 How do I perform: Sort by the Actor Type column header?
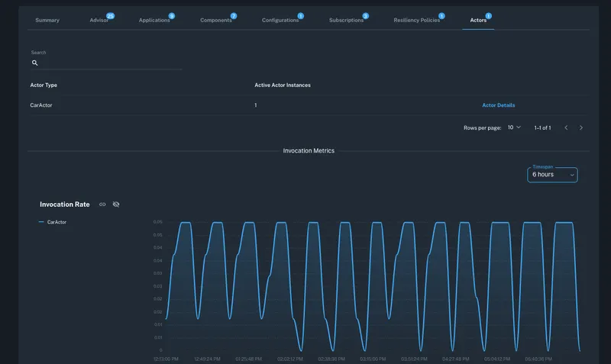[44, 85]
